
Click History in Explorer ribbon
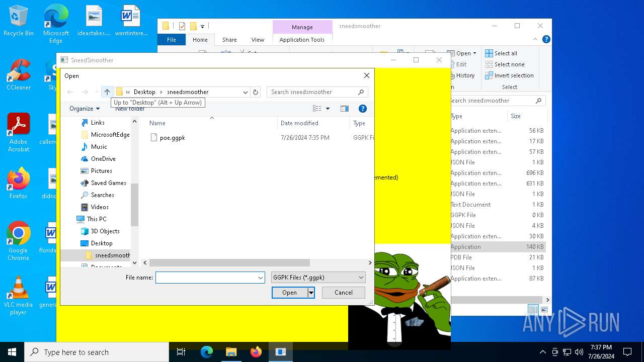coord(465,75)
